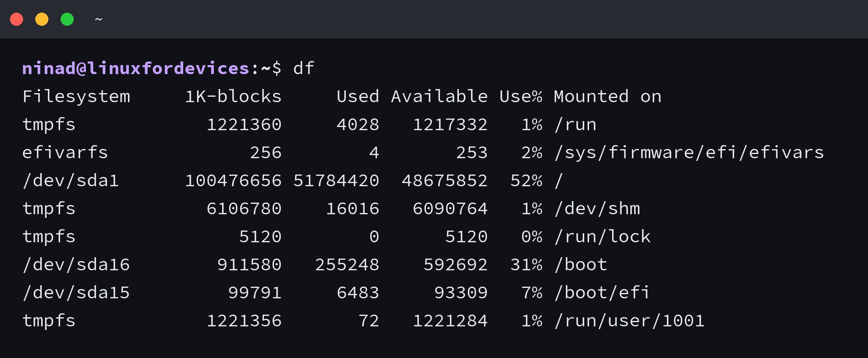Click the /run/lock mount path
This screenshot has height=358, width=868.
click(x=603, y=236)
